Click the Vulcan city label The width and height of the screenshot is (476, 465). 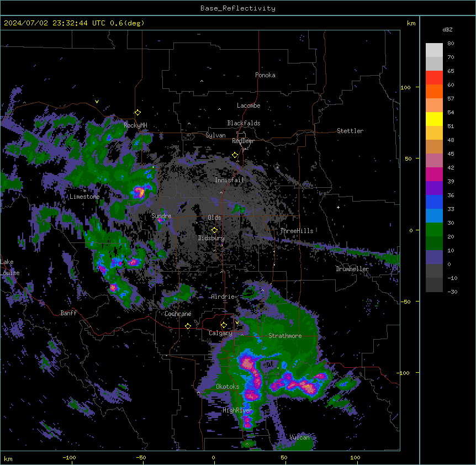[x=300, y=437]
